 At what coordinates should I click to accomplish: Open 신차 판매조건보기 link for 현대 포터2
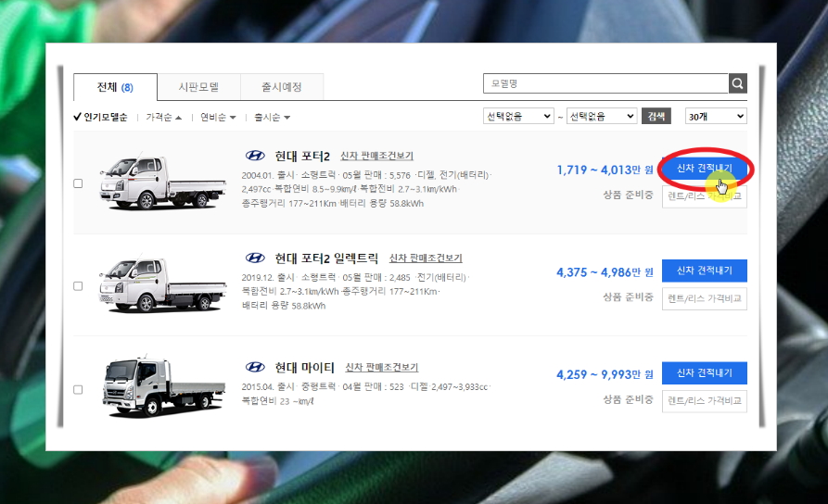click(x=376, y=157)
